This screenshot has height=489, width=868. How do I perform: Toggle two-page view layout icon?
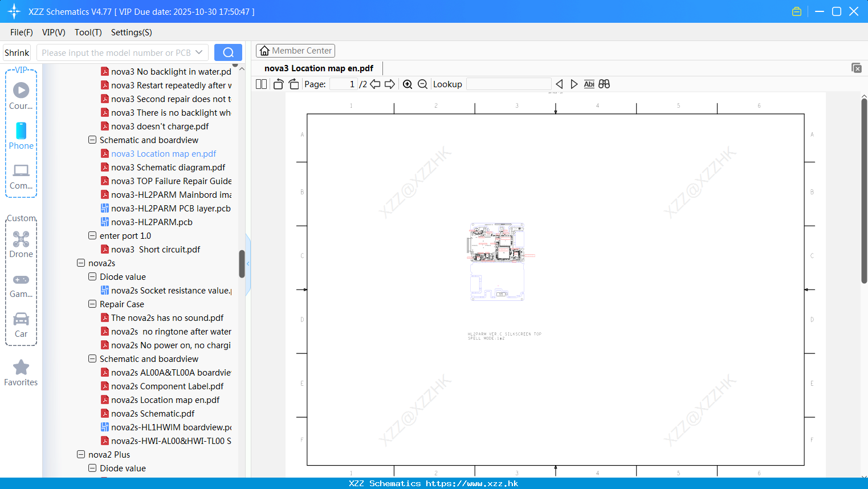[261, 84]
